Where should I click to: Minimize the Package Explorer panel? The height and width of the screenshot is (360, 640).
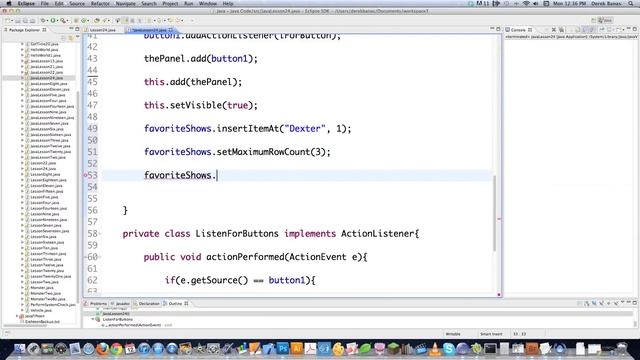(71, 29)
